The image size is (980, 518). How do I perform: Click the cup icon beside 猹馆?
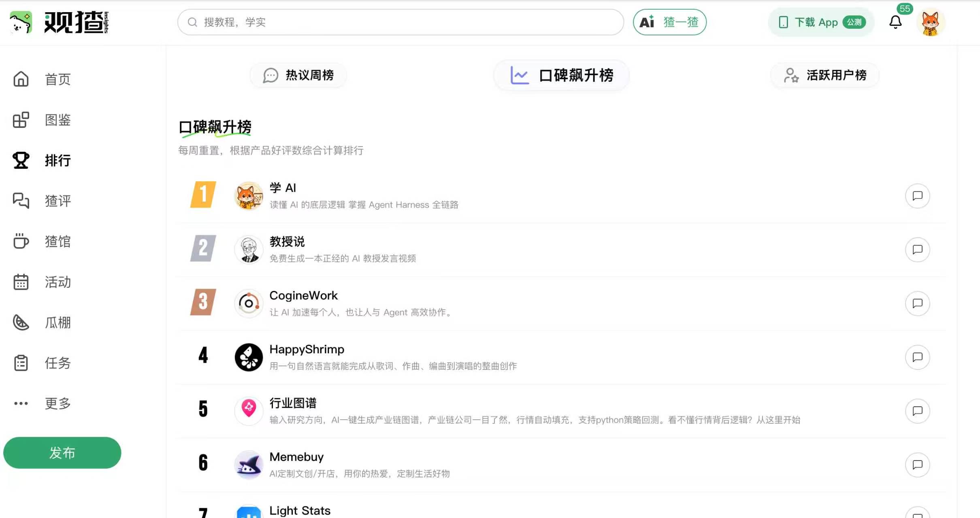tap(21, 241)
